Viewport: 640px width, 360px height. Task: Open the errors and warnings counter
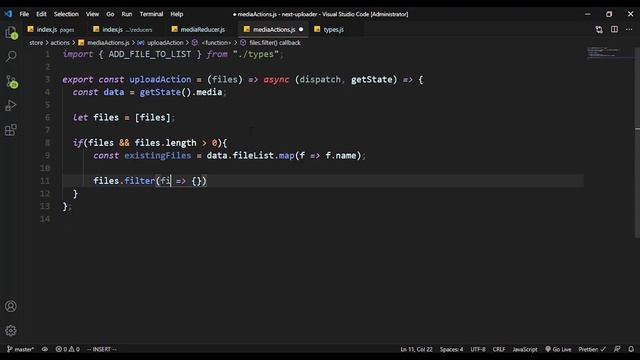68,349
